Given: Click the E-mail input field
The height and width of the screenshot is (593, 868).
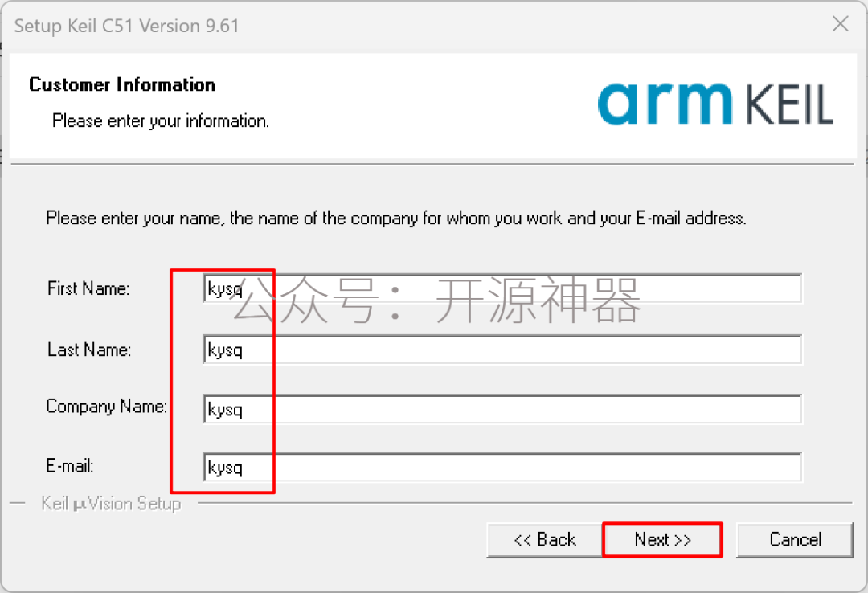Looking at the screenshot, I should (x=502, y=468).
